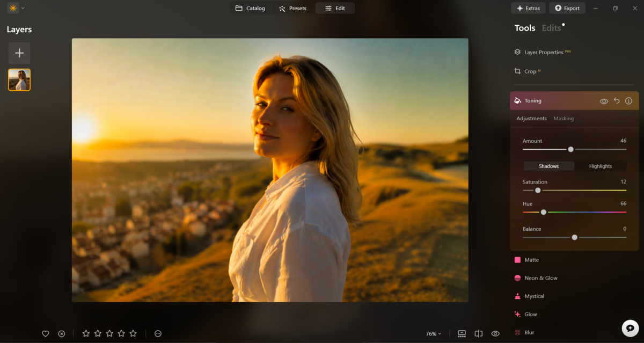Minimize the application window

[596, 8]
